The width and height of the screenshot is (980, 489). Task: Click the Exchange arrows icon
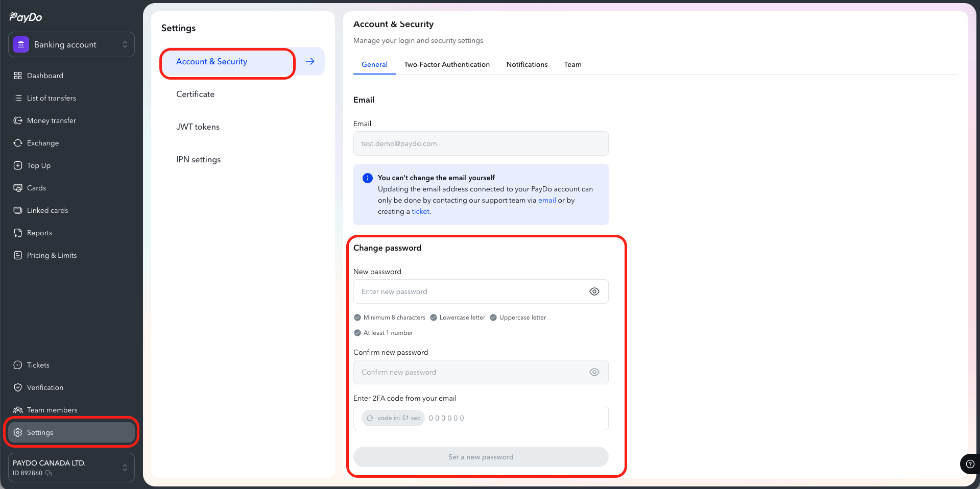pyautogui.click(x=18, y=143)
